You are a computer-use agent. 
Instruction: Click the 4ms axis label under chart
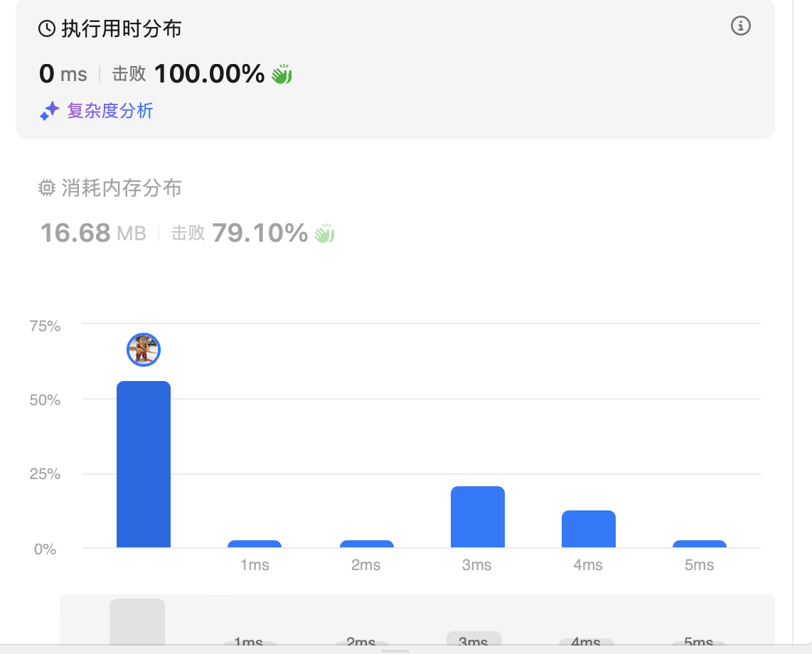pos(588,565)
